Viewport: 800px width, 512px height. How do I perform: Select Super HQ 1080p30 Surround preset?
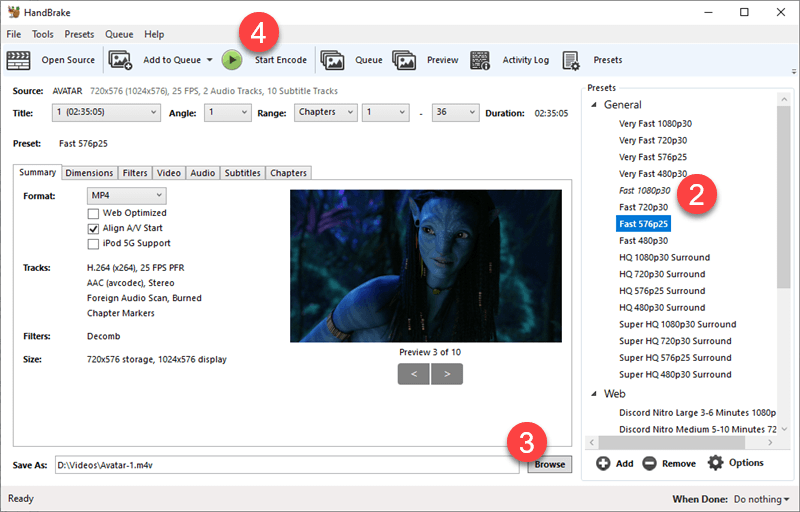coord(678,324)
